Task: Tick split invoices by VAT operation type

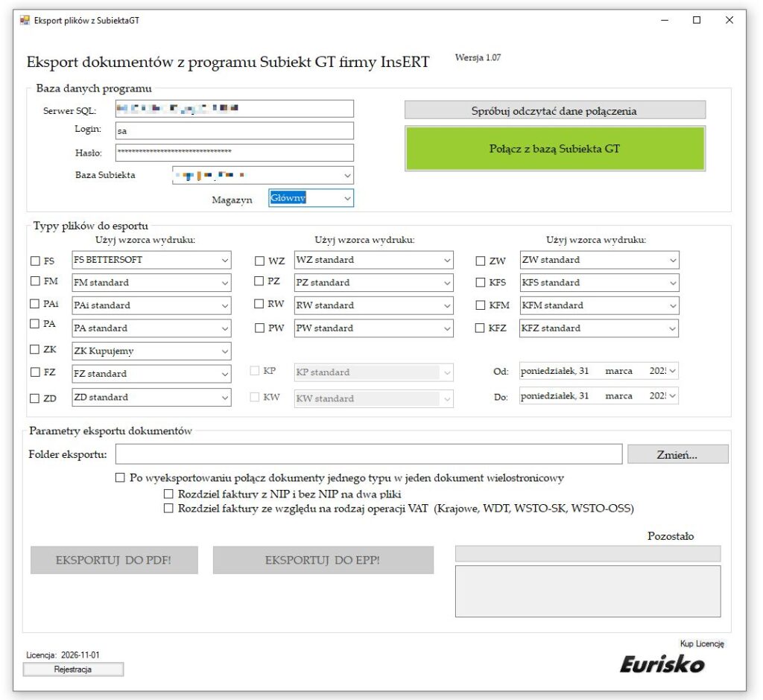Action: [168, 509]
